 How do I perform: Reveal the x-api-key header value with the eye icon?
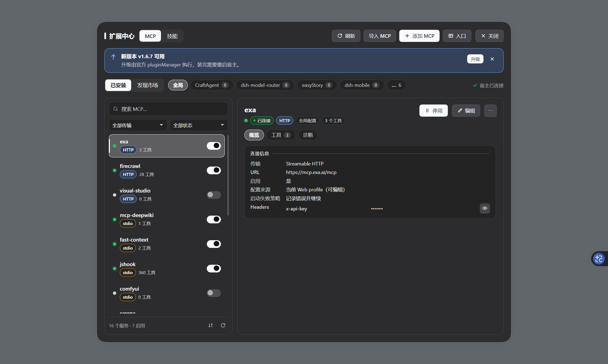pos(485,208)
